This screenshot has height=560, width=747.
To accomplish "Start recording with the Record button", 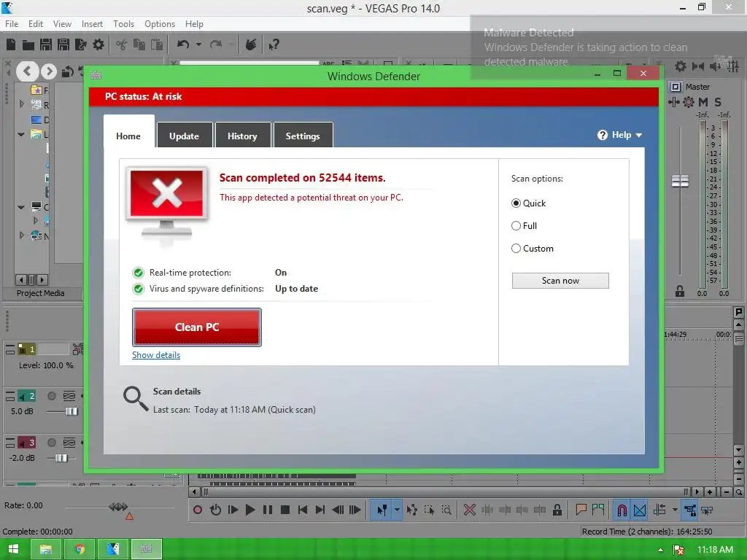I will 198,510.
